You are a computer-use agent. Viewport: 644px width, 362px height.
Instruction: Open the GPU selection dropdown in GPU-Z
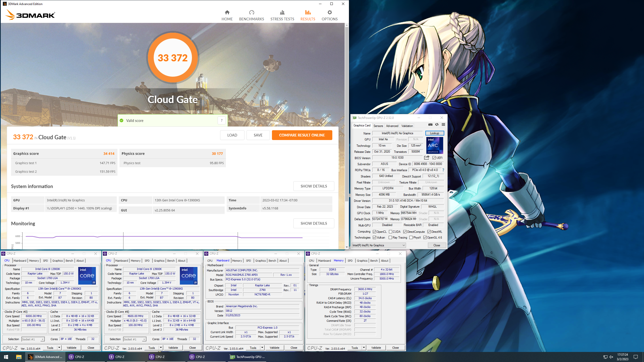click(379, 245)
